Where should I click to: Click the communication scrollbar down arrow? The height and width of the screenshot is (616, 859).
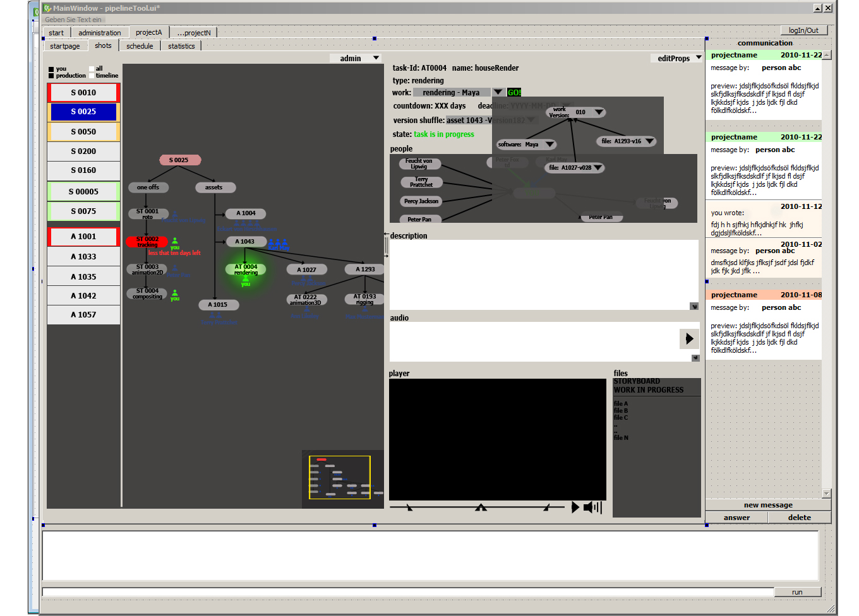[x=827, y=494]
